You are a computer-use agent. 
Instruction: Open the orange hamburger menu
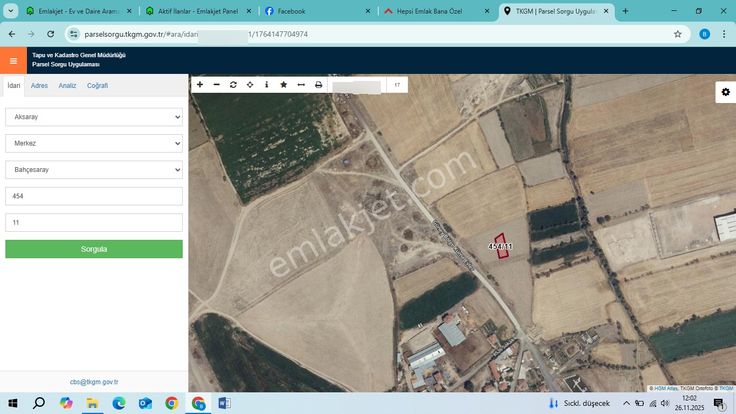[x=14, y=61]
